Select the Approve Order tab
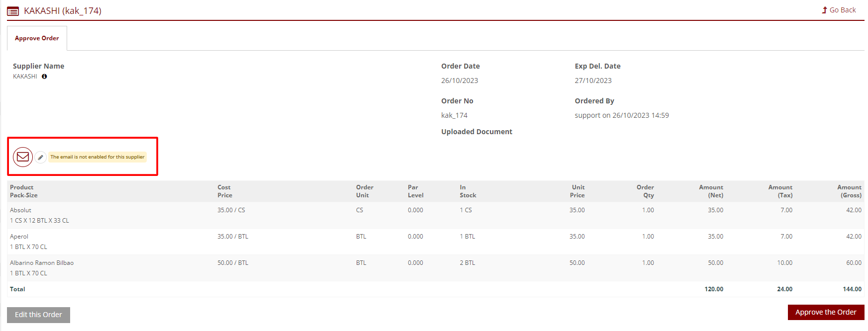Image resolution: width=868 pixels, height=331 pixels. point(37,38)
